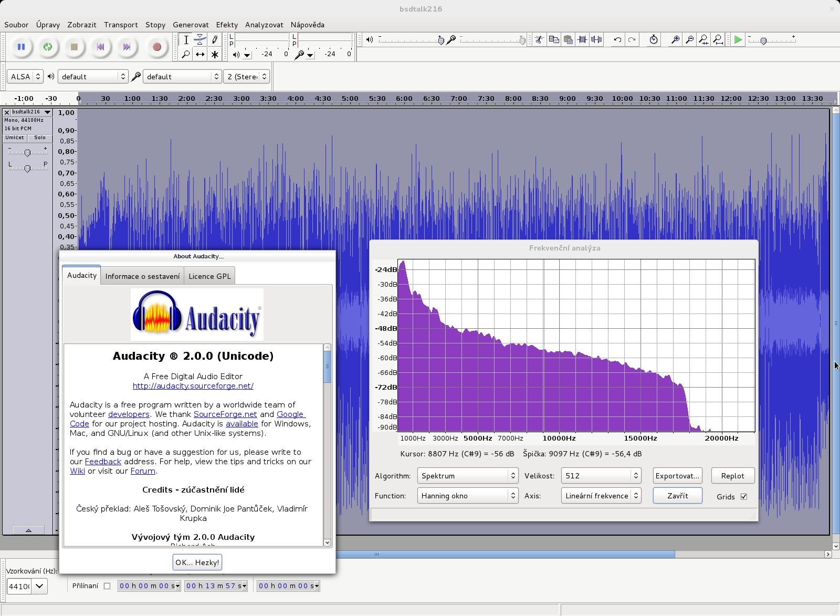The width and height of the screenshot is (840, 616).
Task: Toggle the Sync-Lock tracks clock icon
Action: (654, 39)
